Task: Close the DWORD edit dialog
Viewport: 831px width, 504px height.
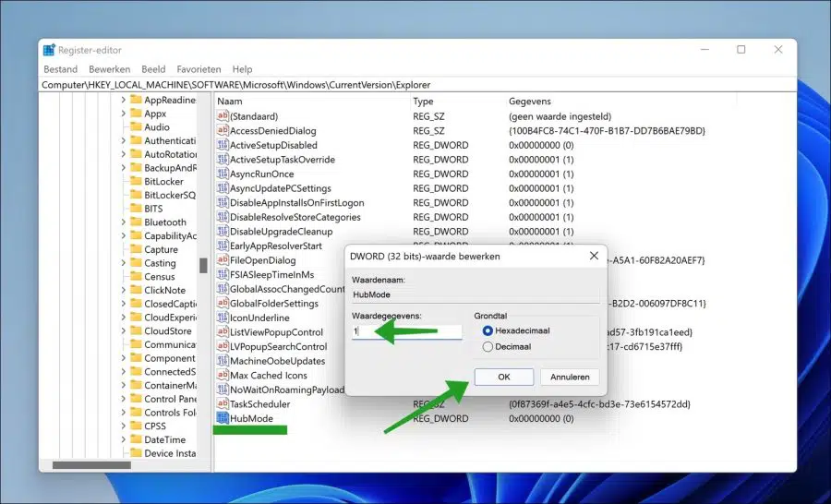Action: point(594,256)
